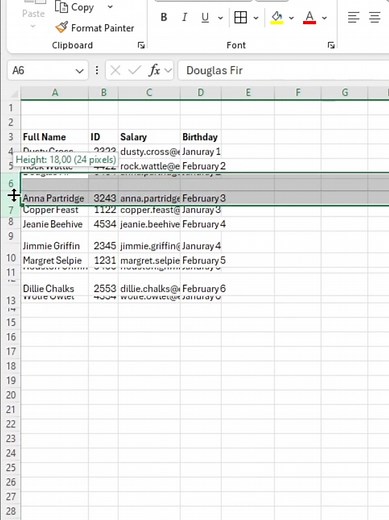Select row 3 header
Viewport: 389px width, 520px height.
[x=11, y=137]
